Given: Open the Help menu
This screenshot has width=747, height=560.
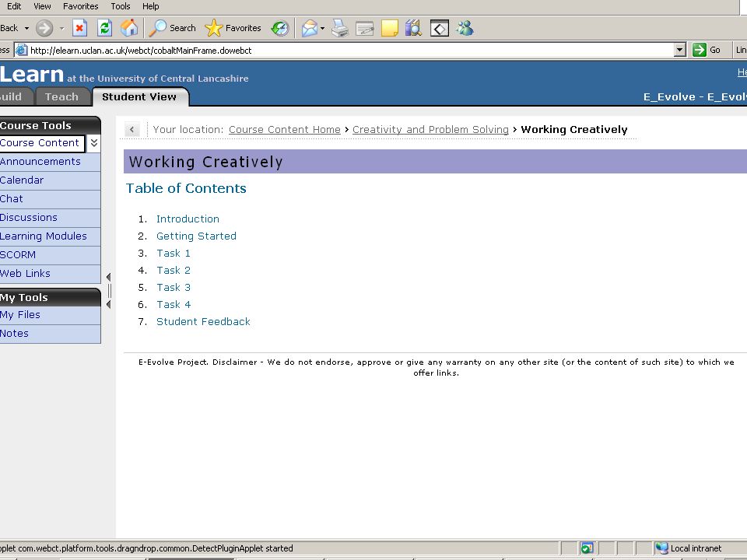Looking at the screenshot, I should tap(150, 6).
